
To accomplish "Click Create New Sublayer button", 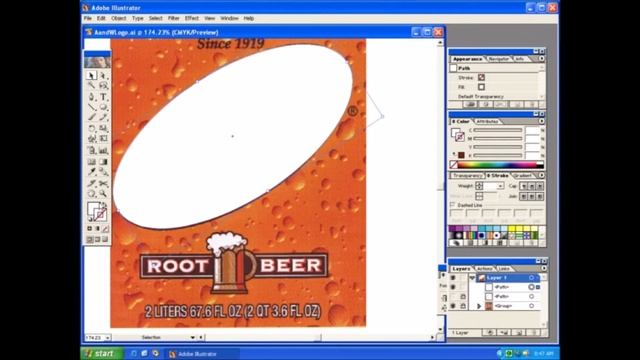I will pos(504,333).
